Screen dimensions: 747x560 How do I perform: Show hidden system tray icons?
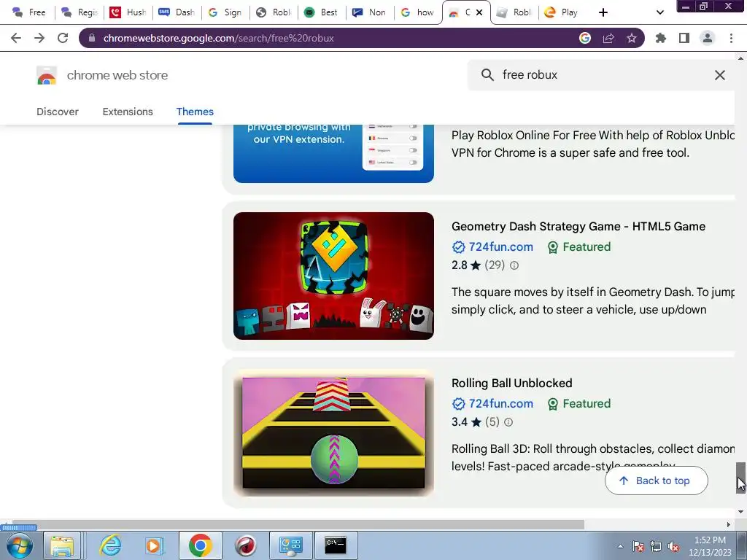pos(620,546)
